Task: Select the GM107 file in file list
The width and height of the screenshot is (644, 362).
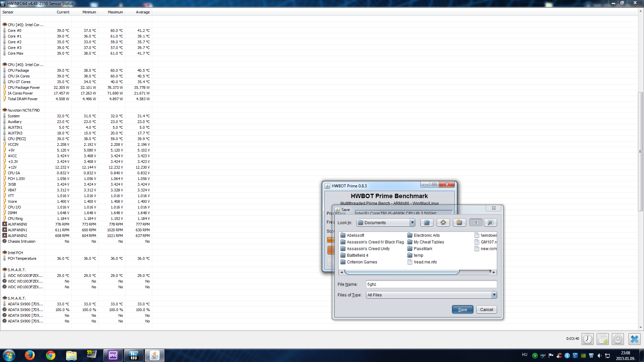Action: click(x=486, y=242)
